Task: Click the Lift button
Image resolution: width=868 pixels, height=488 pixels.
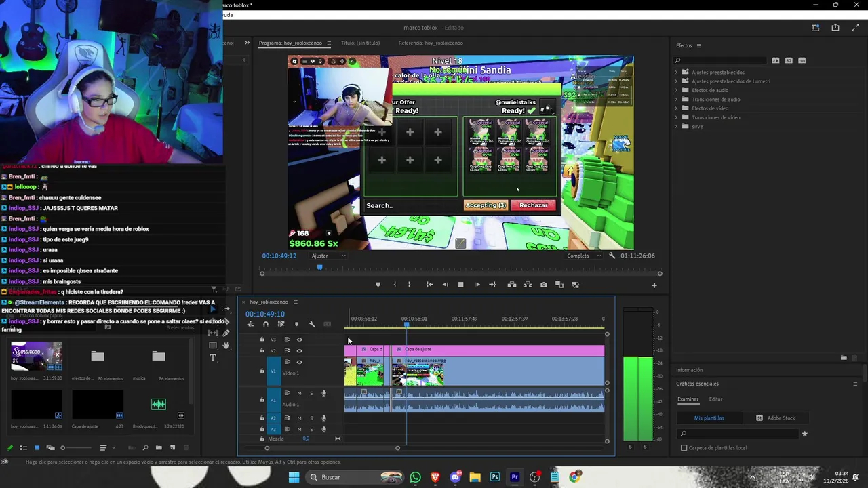Action: click(x=511, y=285)
